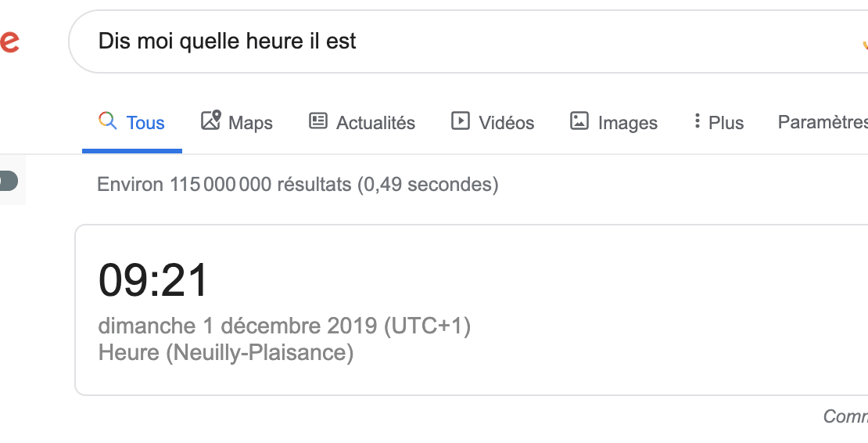Click the Commentaires link below the card
Viewport: 868px width, 443px height.
(x=845, y=416)
